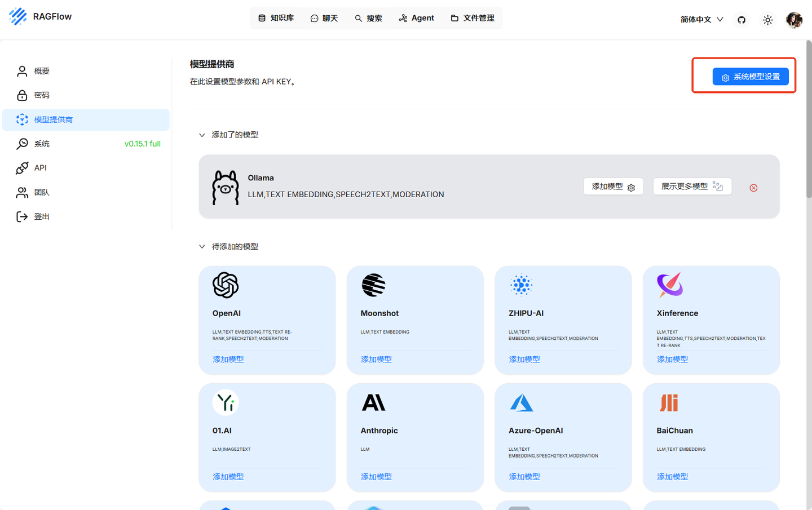Toggle the sun theme icon

click(x=767, y=20)
